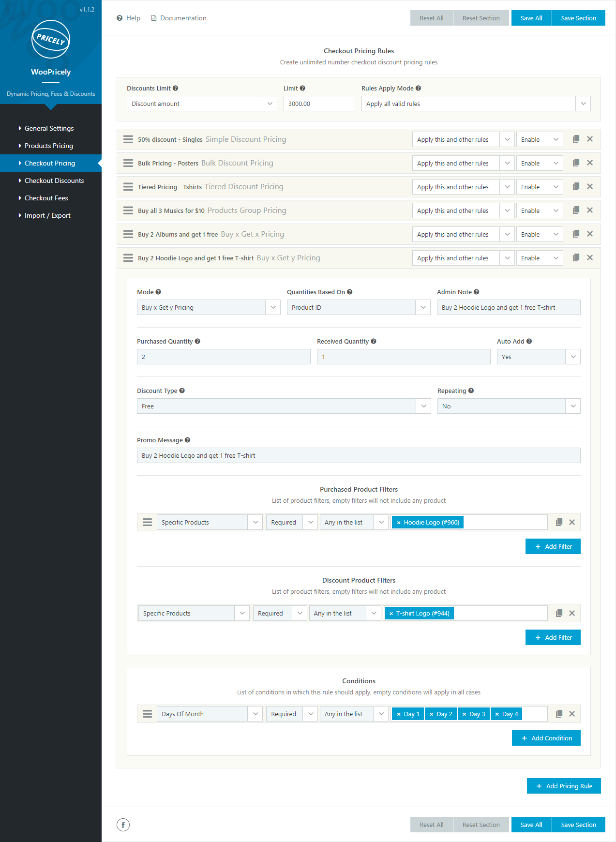Duplicate the Bulk Pricing - Posters rule
Screen dimensions: 616x842
point(576,163)
